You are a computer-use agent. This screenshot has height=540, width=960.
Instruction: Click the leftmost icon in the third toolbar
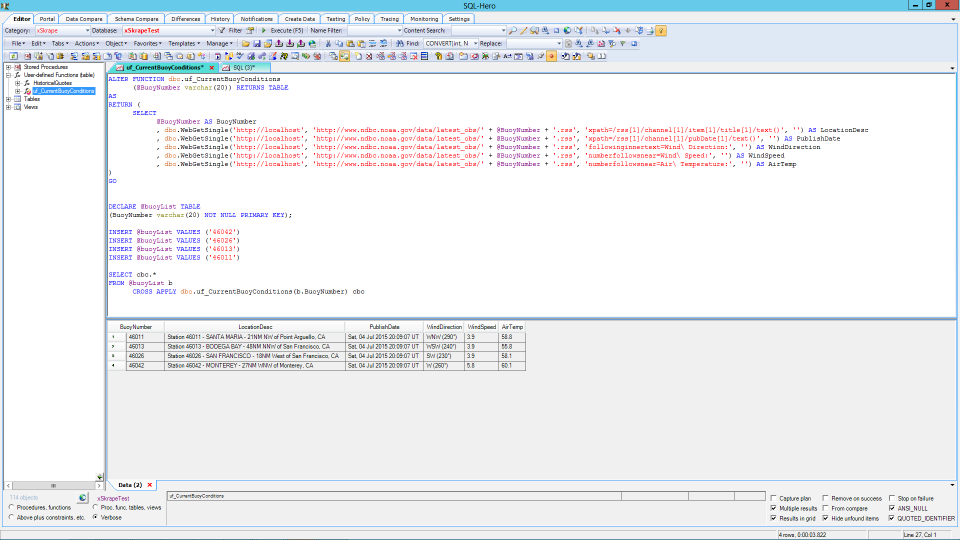[x=13, y=56]
